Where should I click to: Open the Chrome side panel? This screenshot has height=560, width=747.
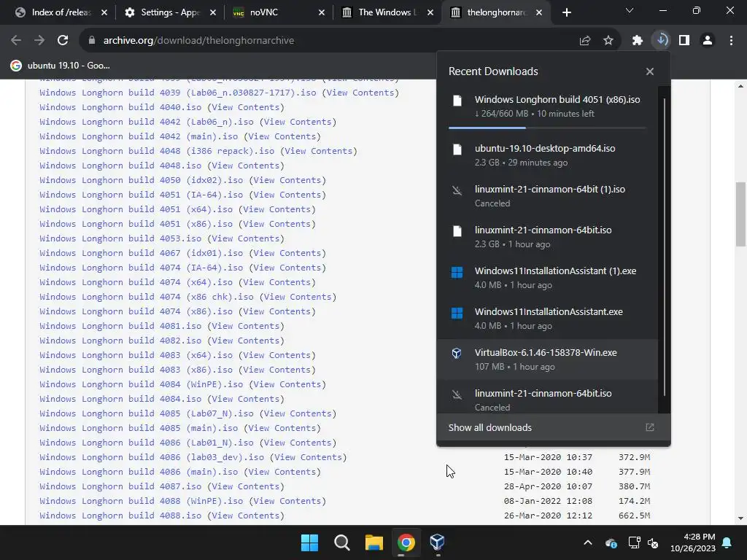tap(684, 41)
